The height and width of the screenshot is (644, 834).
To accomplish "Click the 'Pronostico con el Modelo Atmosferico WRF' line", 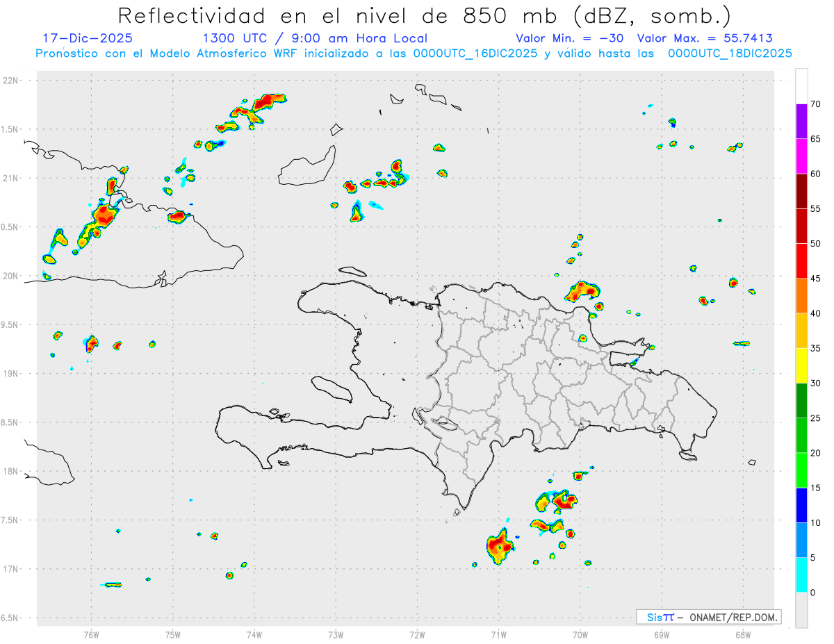I will click(x=414, y=53).
